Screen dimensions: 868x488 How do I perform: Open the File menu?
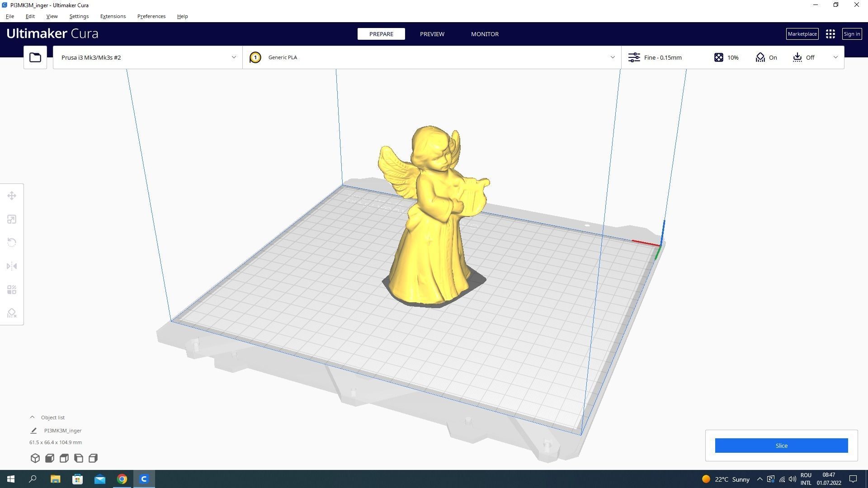(10, 16)
